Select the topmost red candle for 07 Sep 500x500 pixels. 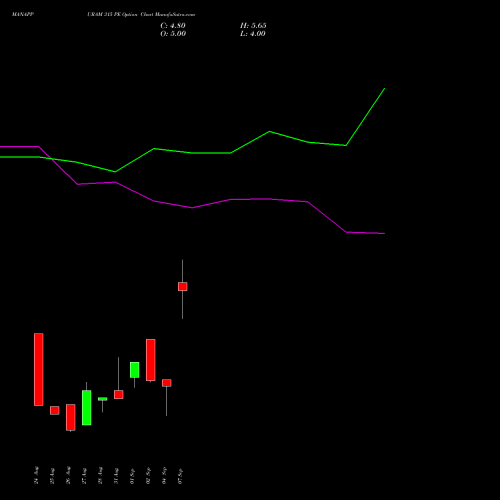(183, 286)
